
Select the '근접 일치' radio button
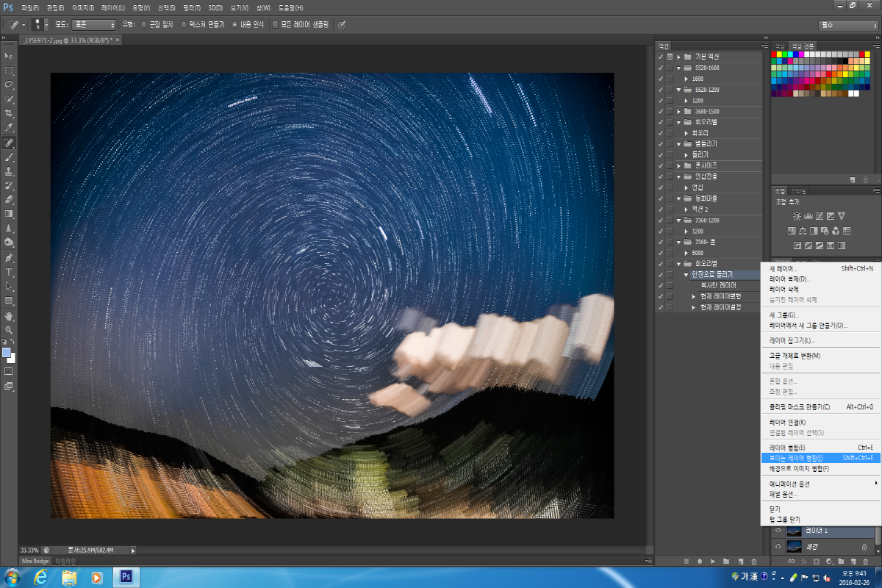pos(143,24)
